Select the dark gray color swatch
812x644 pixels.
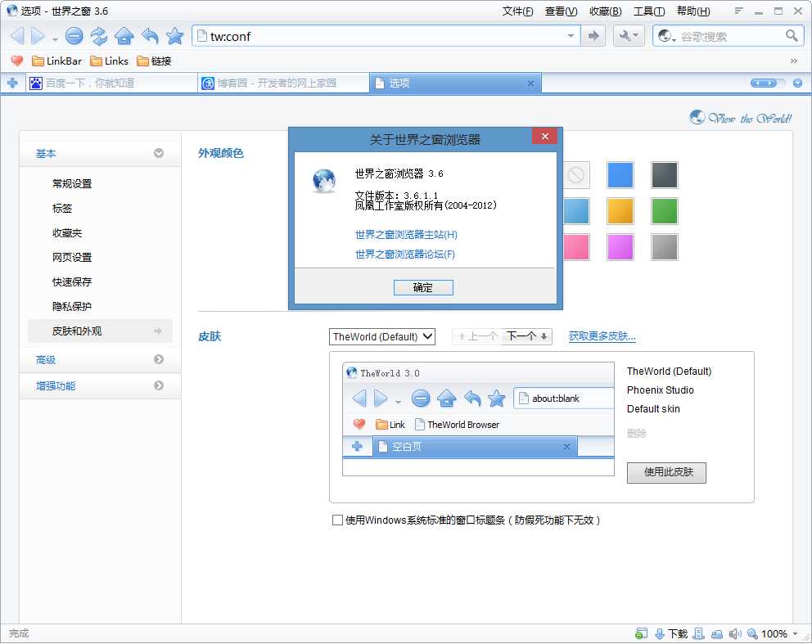click(664, 175)
